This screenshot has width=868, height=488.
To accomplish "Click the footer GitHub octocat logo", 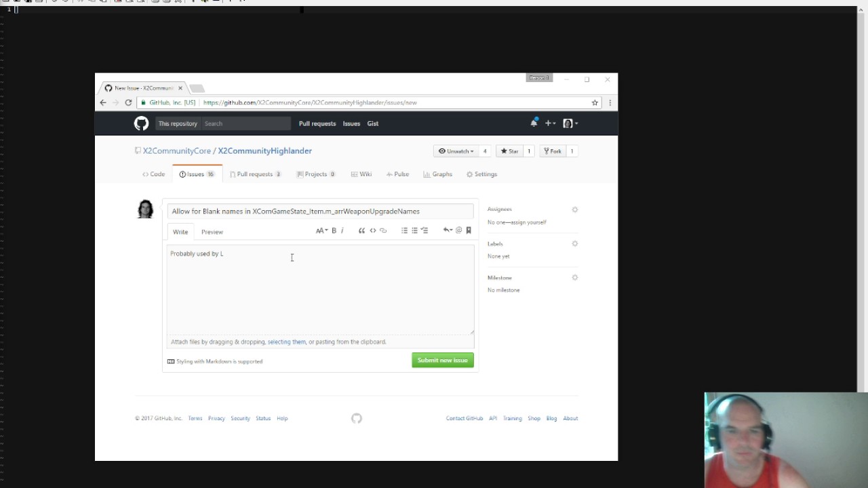I will [x=357, y=418].
